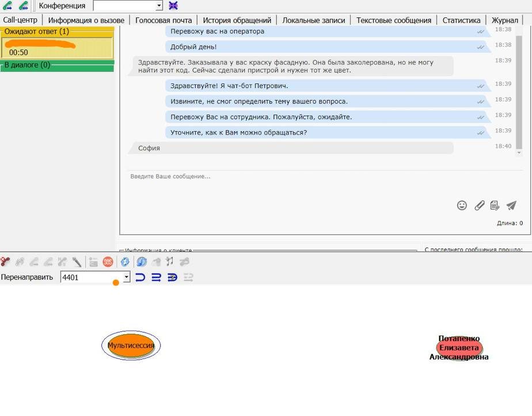Open the emoji smiley picker
The height and width of the screenshot is (416, 532).
point(462,205)
